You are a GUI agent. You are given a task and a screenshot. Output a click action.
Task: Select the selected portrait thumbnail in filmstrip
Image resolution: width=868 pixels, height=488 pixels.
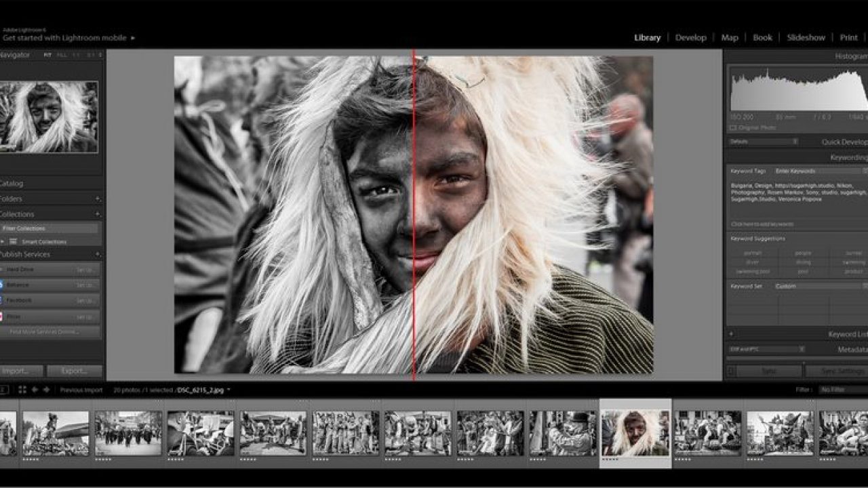[x=635, y=433]
